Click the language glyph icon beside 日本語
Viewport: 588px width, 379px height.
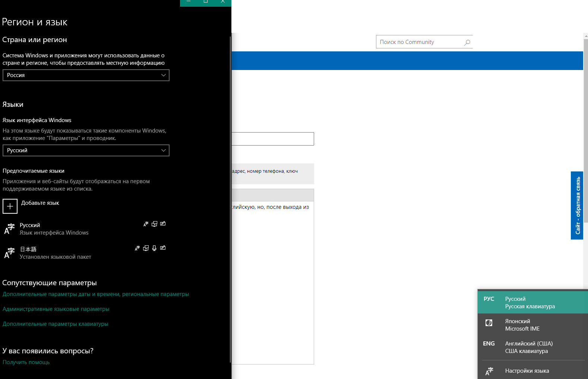[9, 253]
